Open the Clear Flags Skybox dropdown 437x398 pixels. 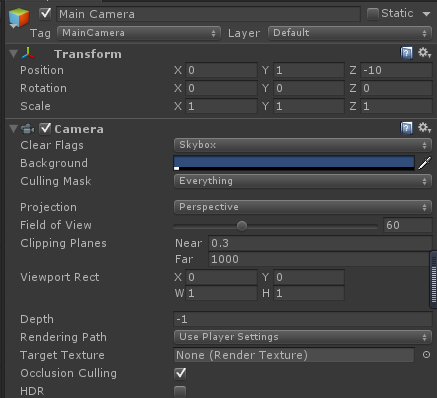click(x=303, y=145)
